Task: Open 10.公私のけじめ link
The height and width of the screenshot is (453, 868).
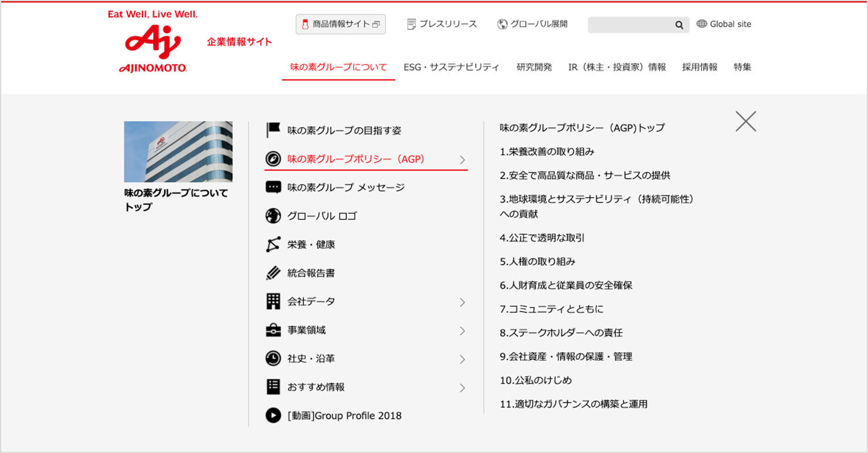Action: point(535,380)
